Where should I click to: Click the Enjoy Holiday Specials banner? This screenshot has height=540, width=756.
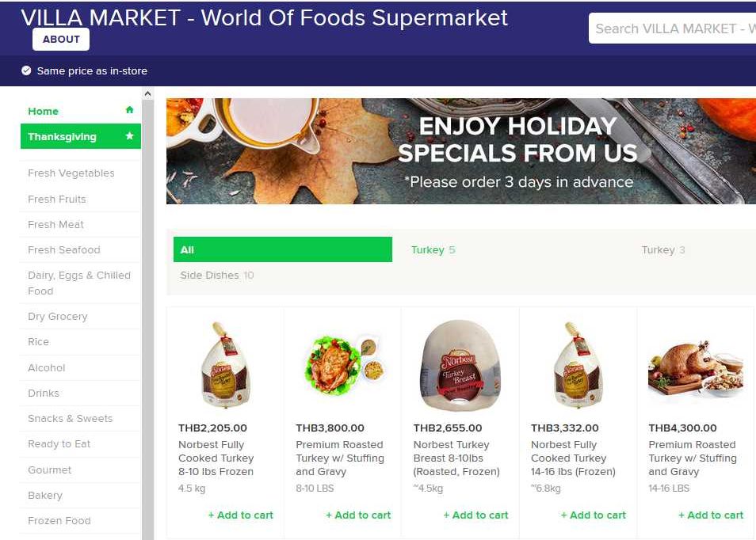(x=460, y=151)
